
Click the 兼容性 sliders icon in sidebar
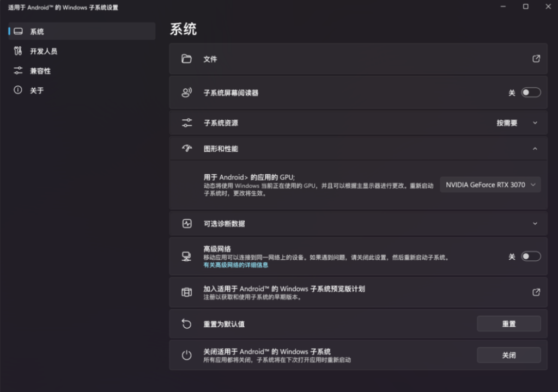point(18,70)
